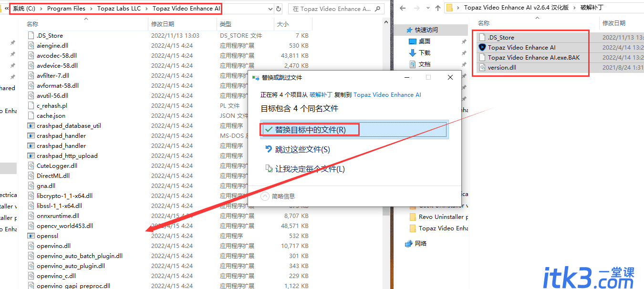Select the libssl-1_1-x64.dll file name
This screenshot has height=289, width=644.
[59, 206]
